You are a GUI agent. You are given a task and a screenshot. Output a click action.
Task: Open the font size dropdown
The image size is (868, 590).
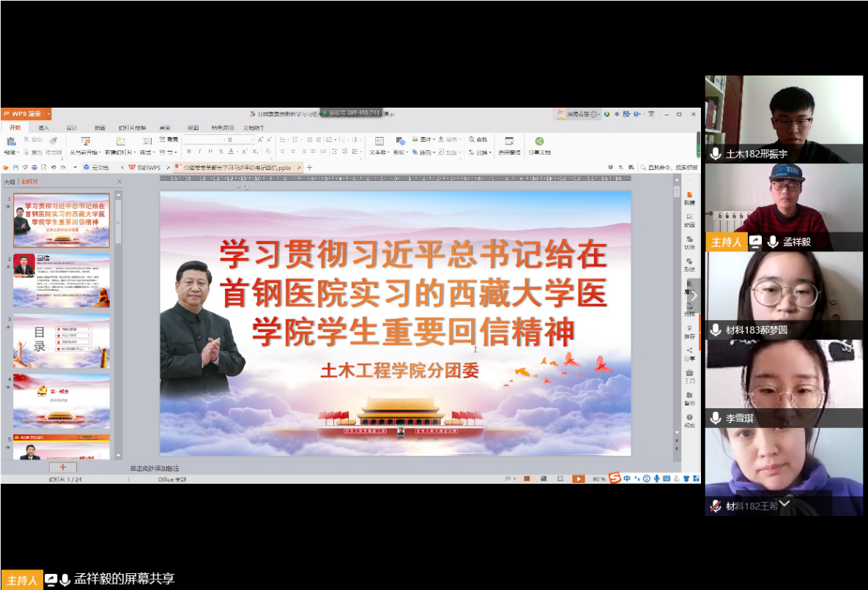[252, 139]
